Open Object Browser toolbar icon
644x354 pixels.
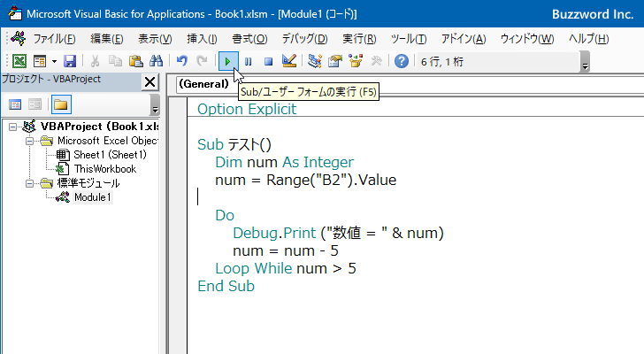coord(356,61)
